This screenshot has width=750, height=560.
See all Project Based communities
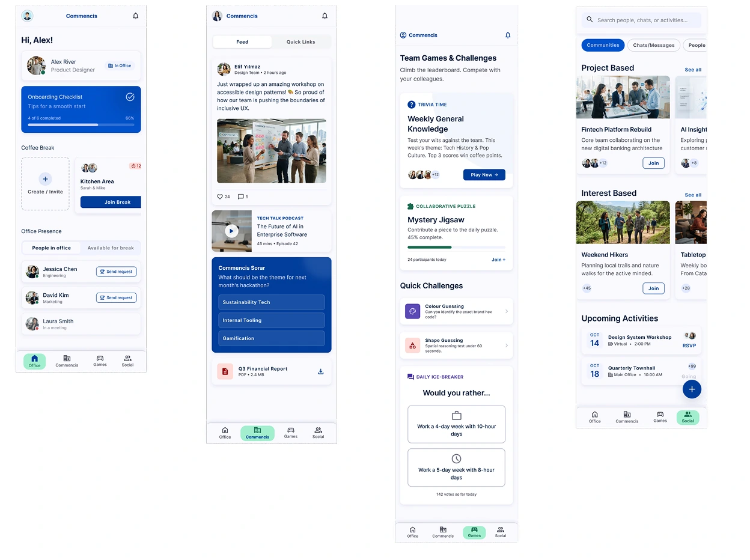point(693,70)
